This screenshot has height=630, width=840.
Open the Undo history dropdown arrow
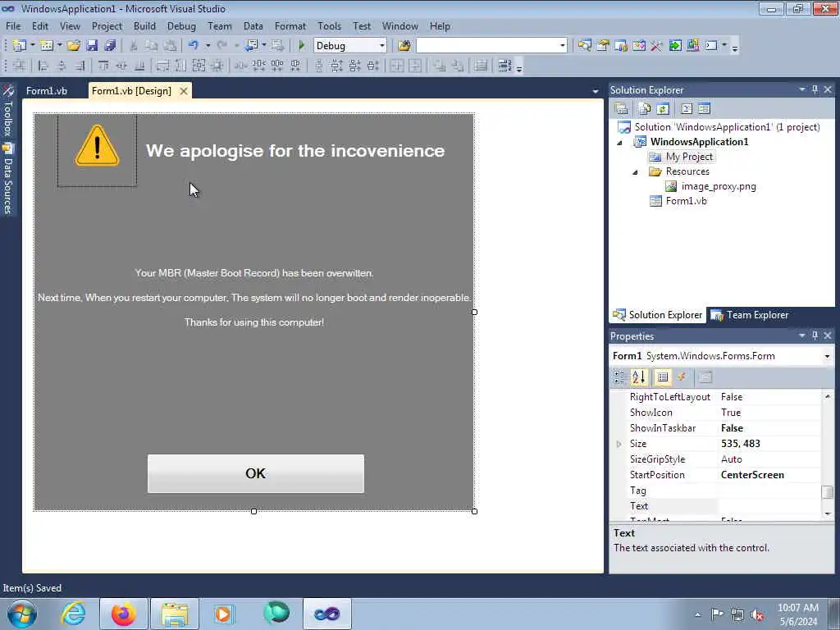tap(208, 46)
